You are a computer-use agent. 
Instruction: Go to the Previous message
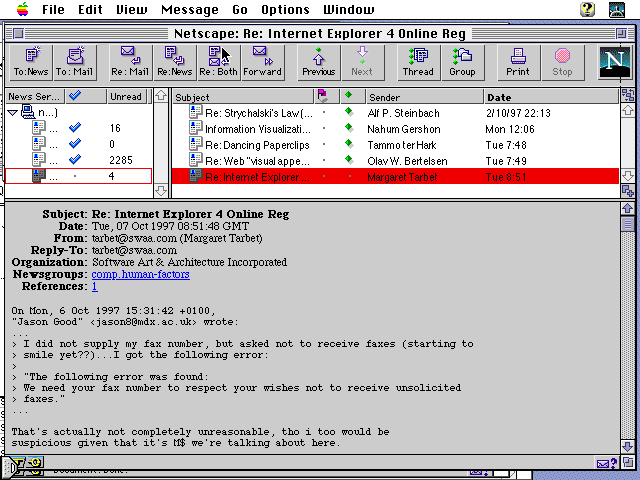[x=319, y=62]
